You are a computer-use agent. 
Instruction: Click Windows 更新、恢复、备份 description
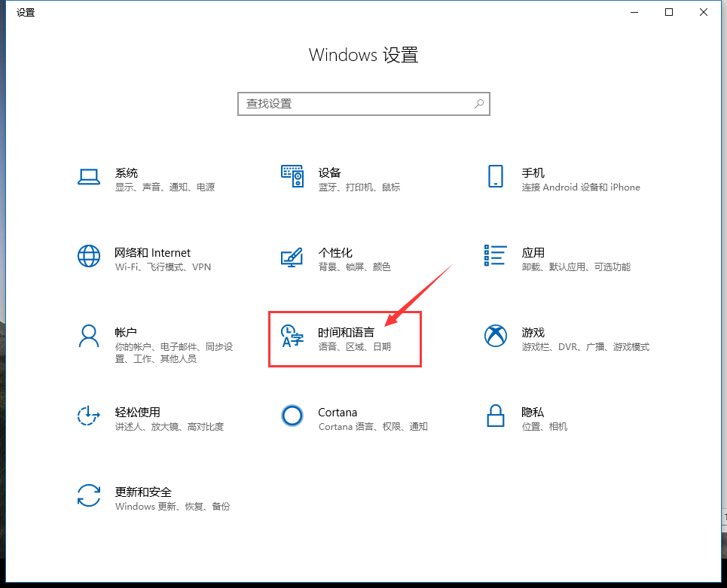click(x=173, y=506)
